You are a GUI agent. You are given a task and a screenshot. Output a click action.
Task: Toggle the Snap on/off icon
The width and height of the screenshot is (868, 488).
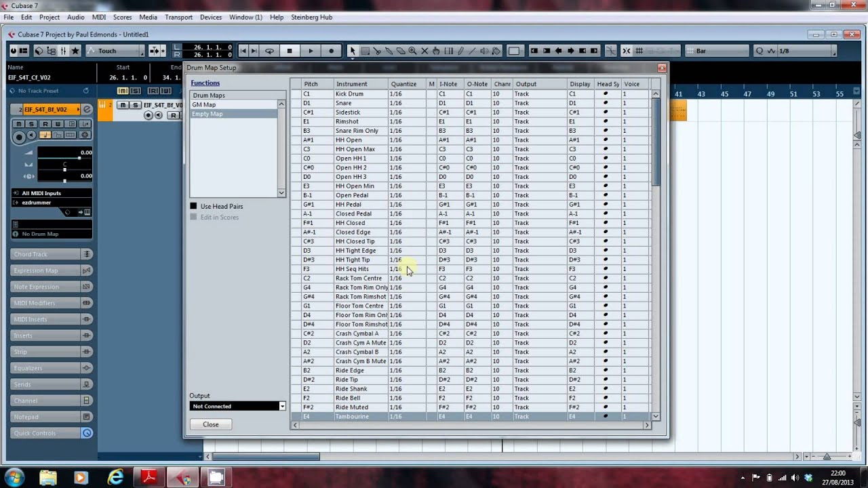(x=626, y=51)
